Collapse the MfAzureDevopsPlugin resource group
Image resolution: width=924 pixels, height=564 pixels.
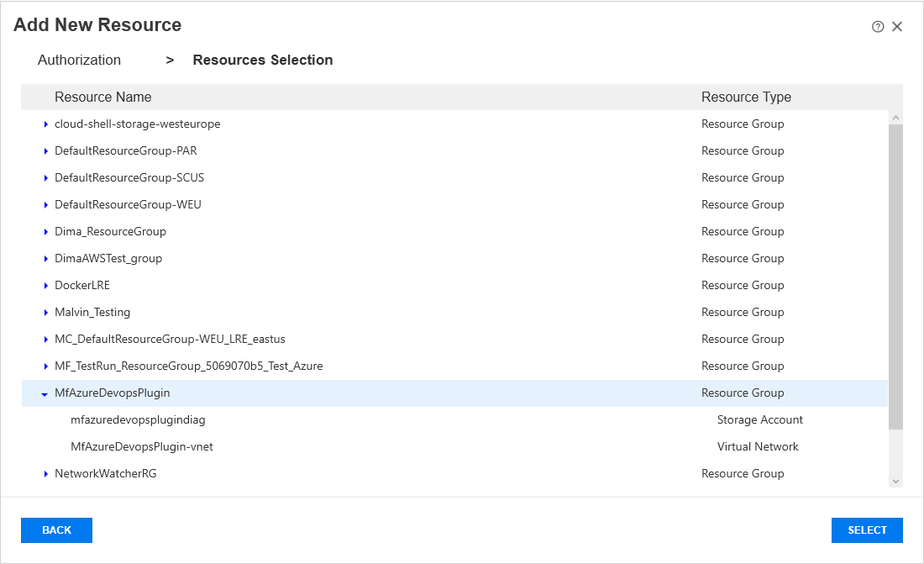click(45, 393)
